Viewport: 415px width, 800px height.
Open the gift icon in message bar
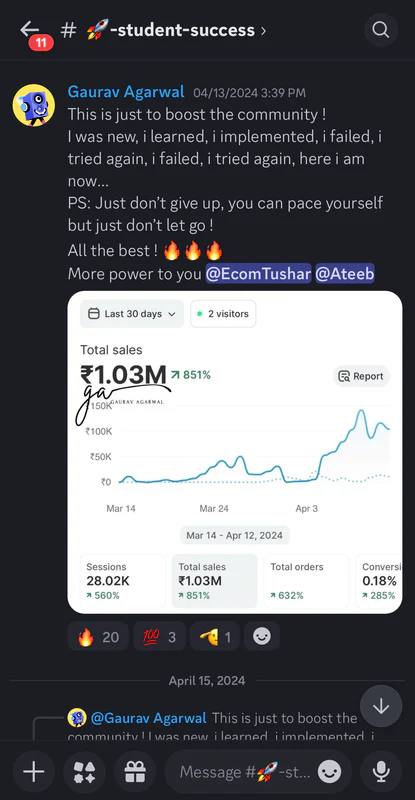(135, 771)
